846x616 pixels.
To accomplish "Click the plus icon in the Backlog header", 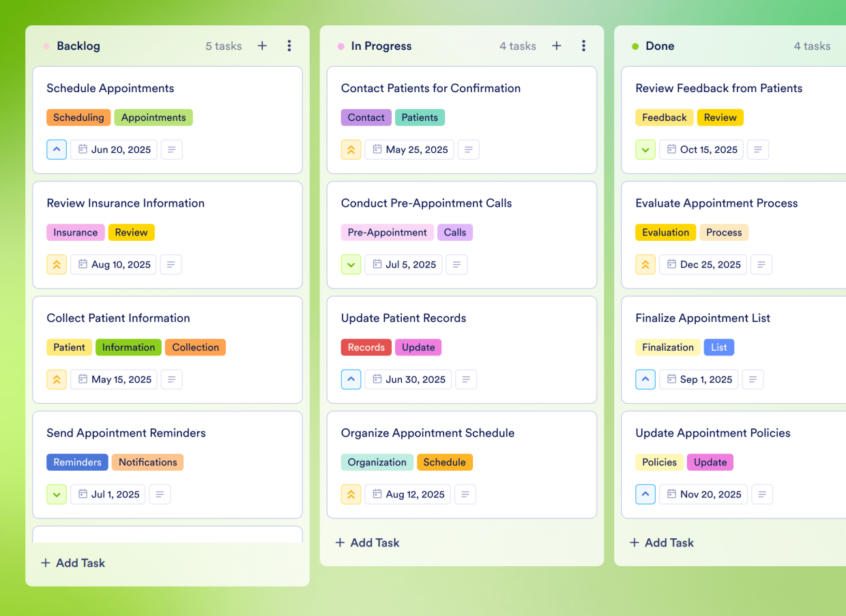I will point(262,46).
